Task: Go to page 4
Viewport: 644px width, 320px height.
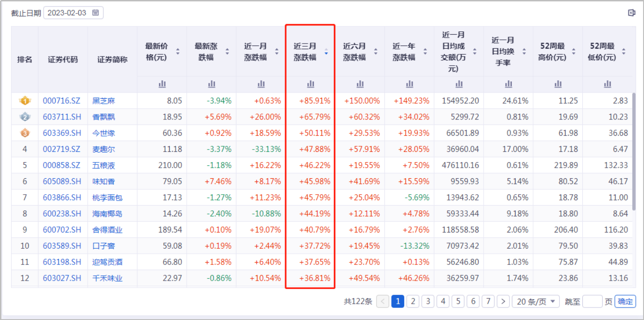Action: tap(443, 301)
